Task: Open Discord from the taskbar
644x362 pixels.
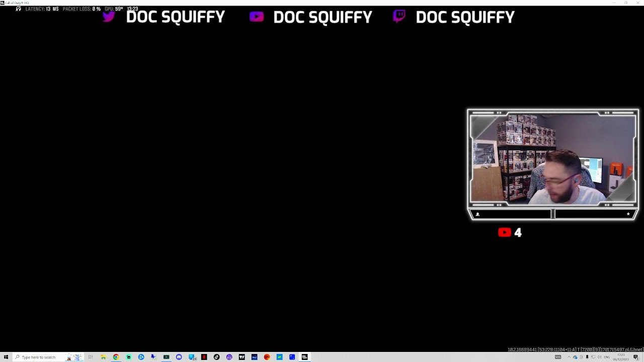Action: tap(179, 357)
